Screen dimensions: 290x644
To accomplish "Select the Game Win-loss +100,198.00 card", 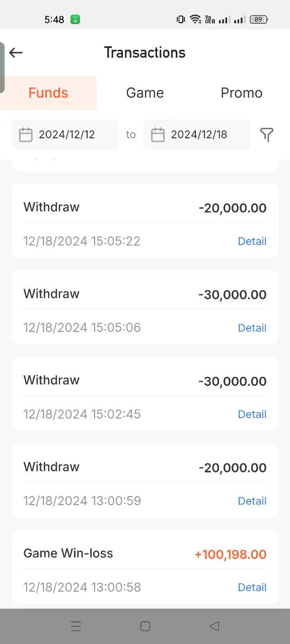I will tap(145, 567).
